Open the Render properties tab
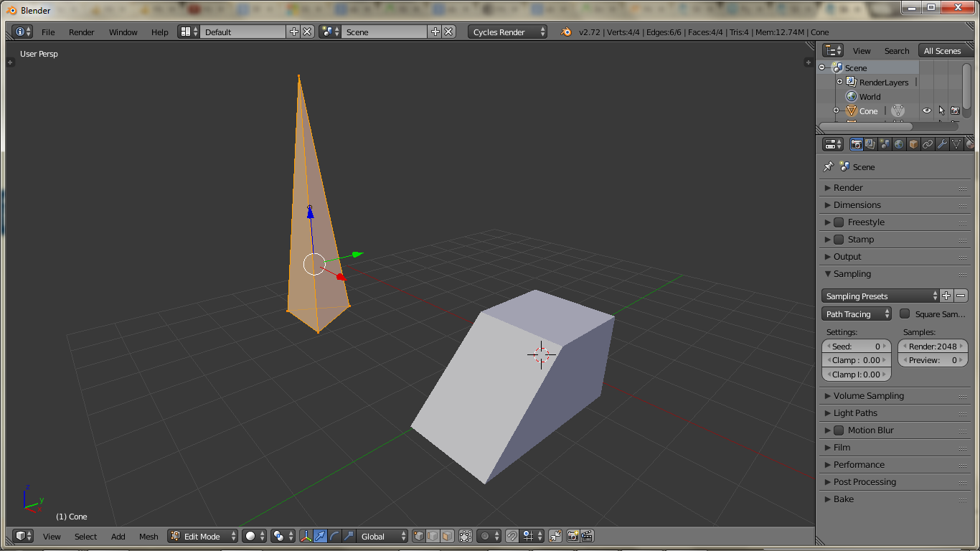The width and height of the screenshot is (980, 551). [x=857, y=144]
